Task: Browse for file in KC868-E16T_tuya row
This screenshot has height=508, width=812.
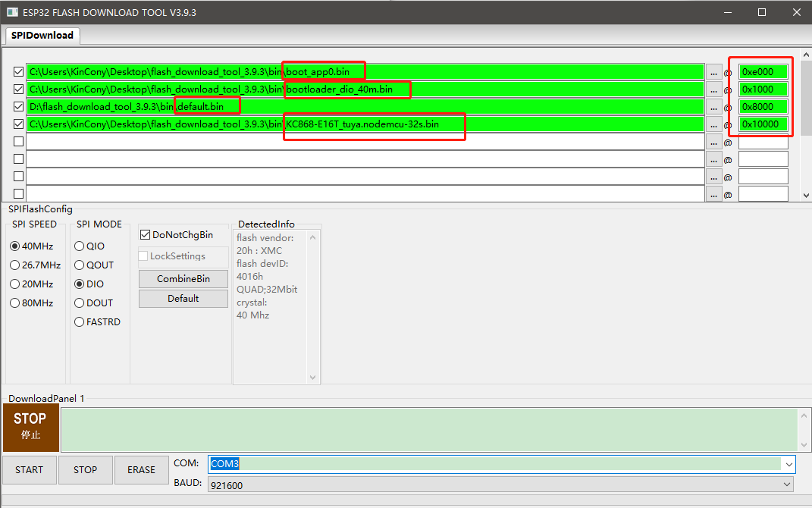Action: pyautogui.click(x=713, y=124)
